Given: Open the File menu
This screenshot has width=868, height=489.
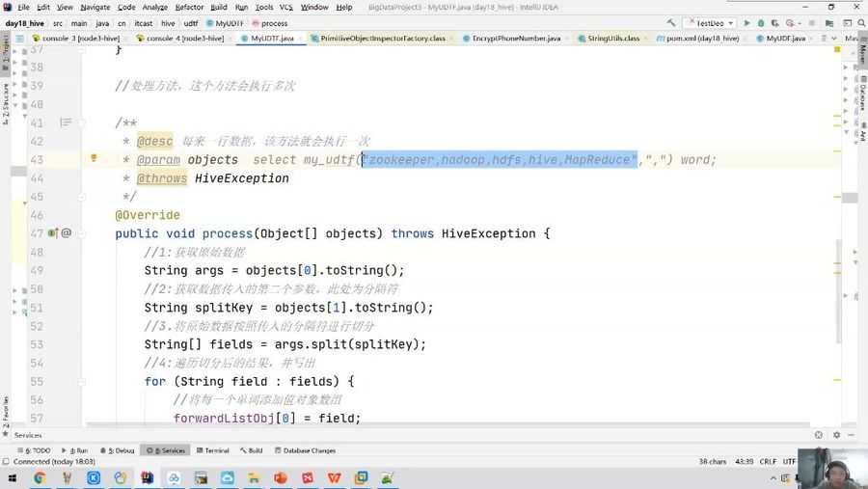Looking at the screenshot, I should click(23, 7).
